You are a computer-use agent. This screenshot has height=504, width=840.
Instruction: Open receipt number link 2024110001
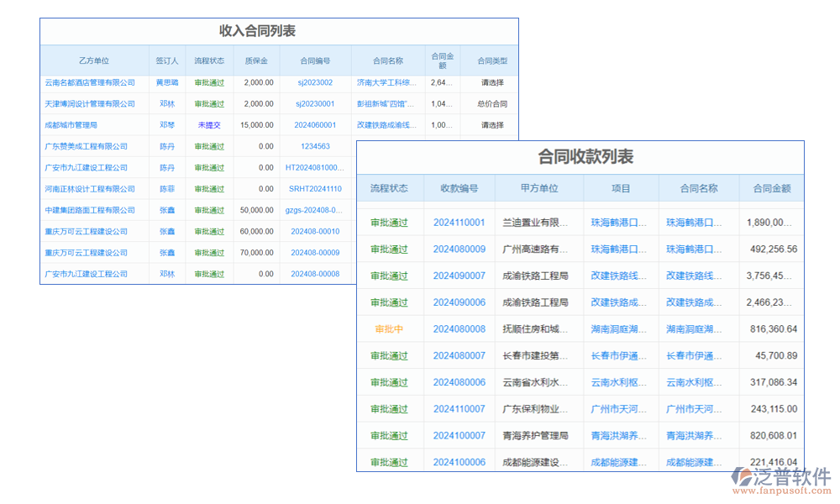click(459, 222)
